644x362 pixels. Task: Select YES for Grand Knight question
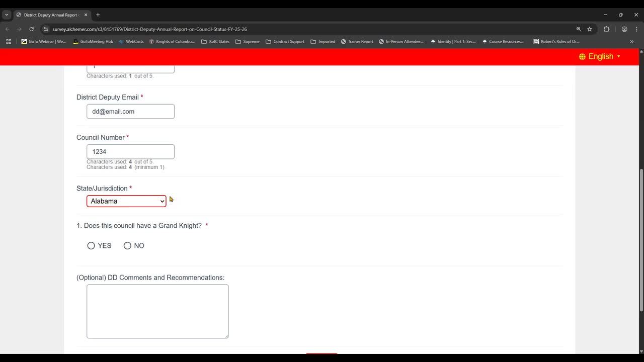(x=91, y=246)
